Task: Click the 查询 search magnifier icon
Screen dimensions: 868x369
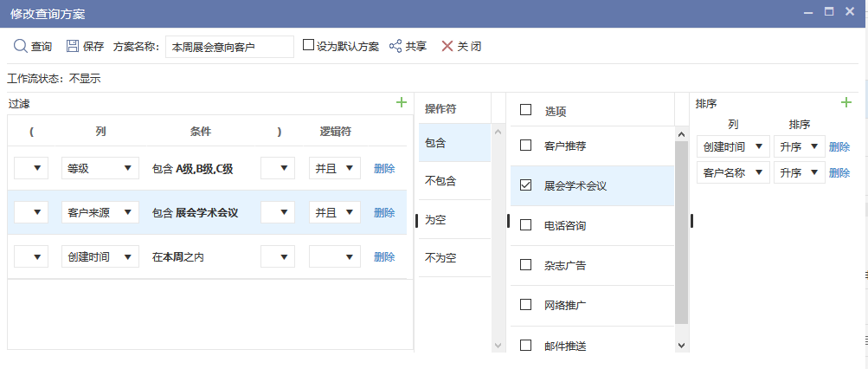Action: [x=20, y=47]
